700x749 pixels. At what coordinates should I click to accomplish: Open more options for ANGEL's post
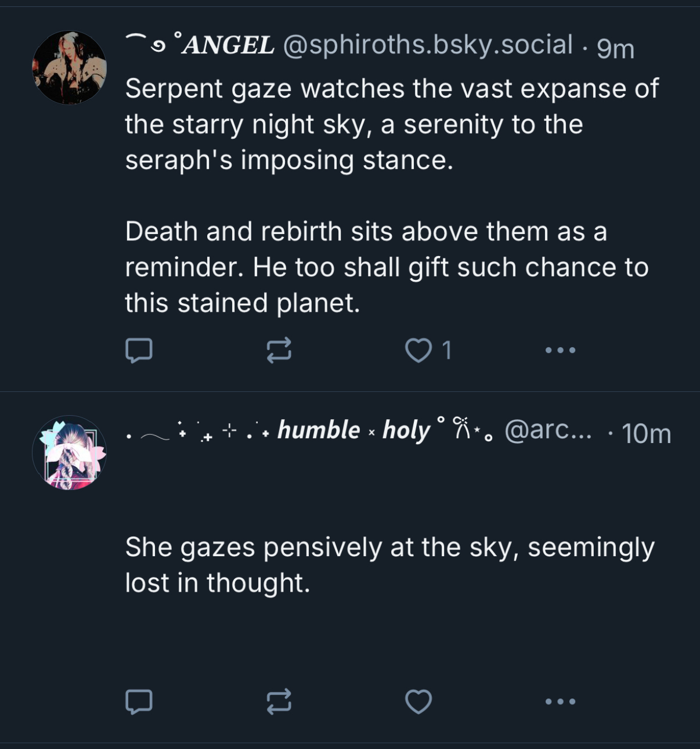[561, 350]
